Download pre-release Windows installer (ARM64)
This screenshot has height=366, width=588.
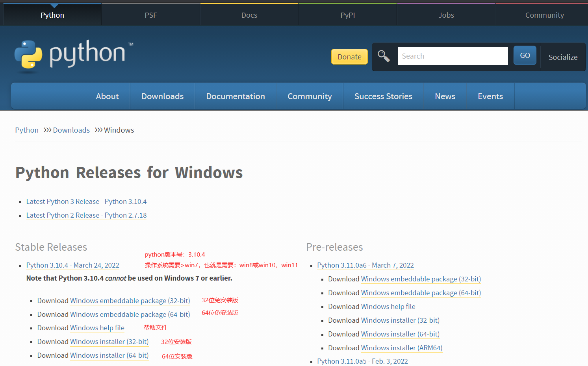[x=402, y=348]
